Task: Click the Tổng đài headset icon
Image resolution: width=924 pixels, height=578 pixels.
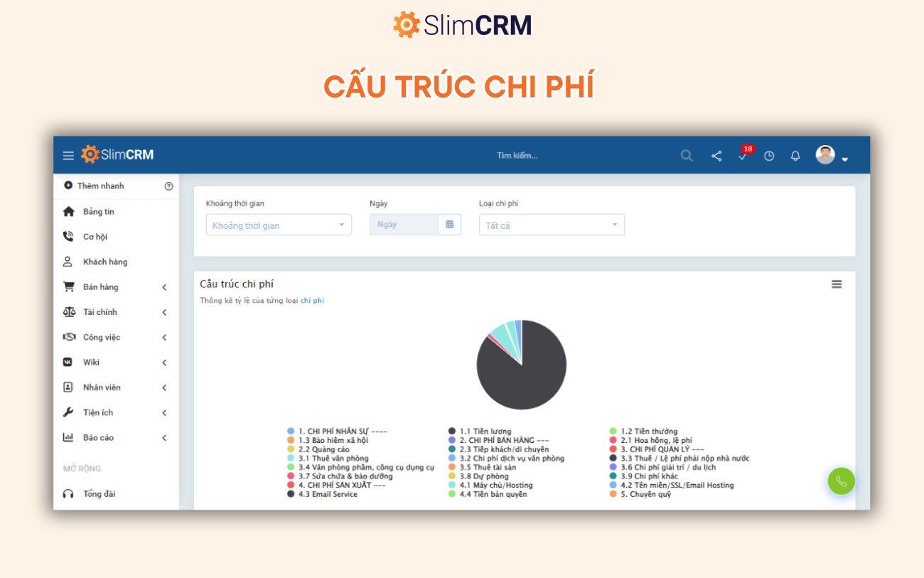Action: 68,494
